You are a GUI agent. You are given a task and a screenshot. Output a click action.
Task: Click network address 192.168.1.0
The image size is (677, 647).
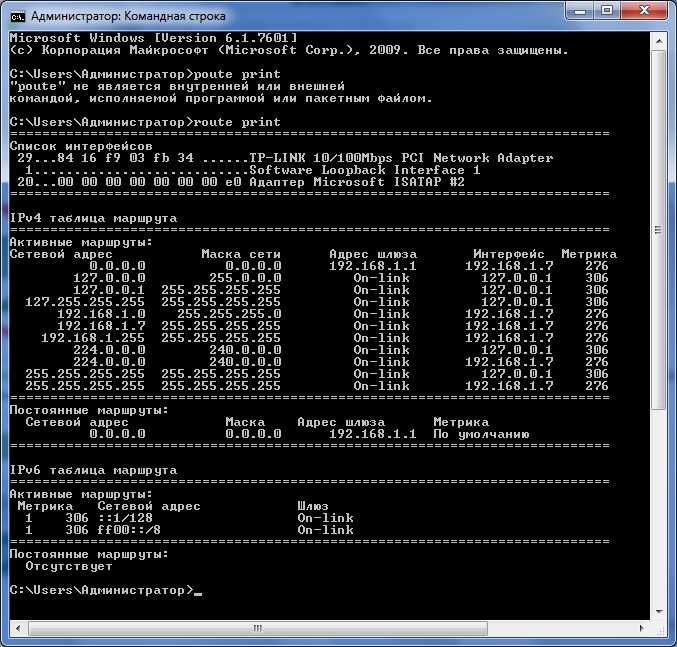click(101, 314)
